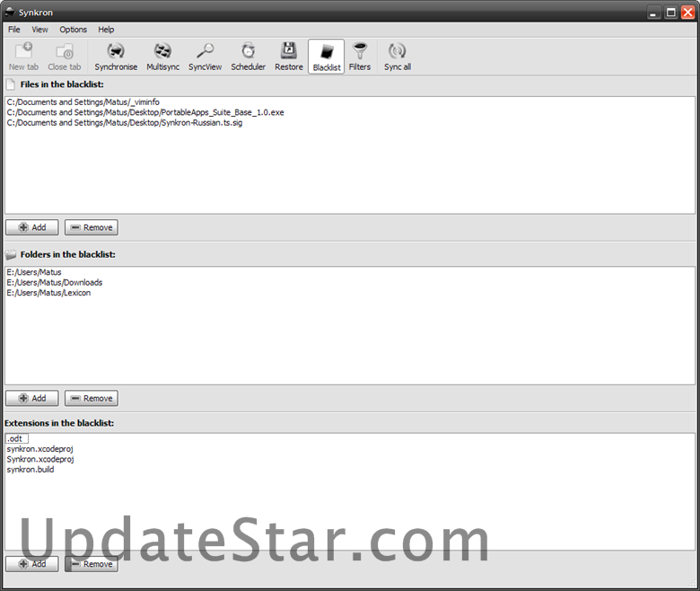Minimize the Synkron window
The height and width of the screenshot is (591, 700).
[x=653, y=13]
